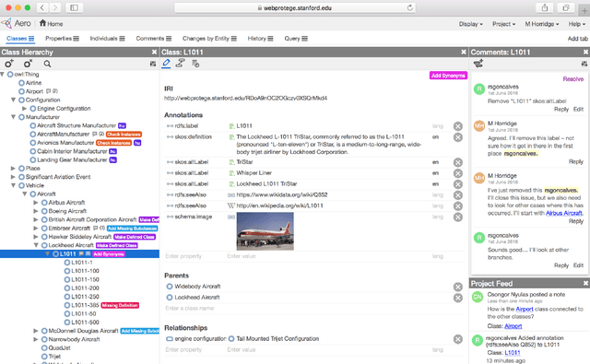Open the Comments panel settings icon

coord(584,64)
